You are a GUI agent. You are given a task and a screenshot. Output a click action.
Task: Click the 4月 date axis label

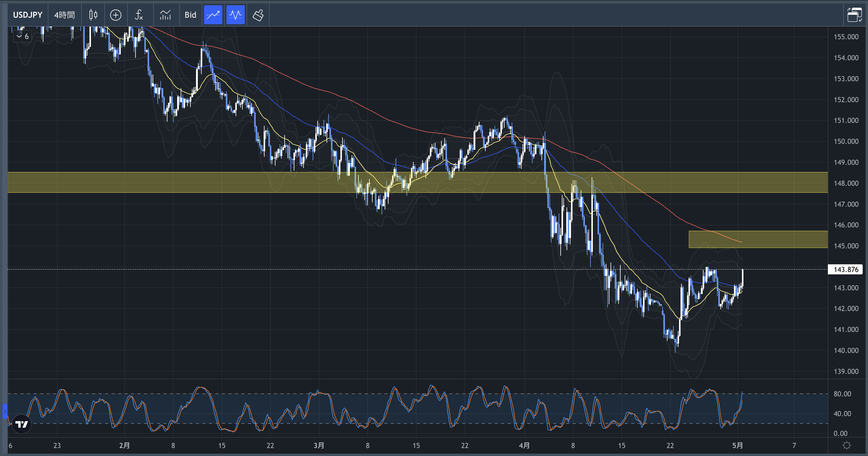(524, 446)
